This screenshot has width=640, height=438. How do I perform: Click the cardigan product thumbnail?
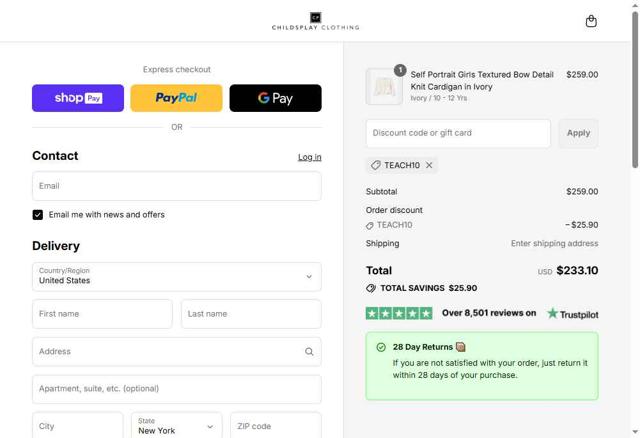[x=384, y=87]
